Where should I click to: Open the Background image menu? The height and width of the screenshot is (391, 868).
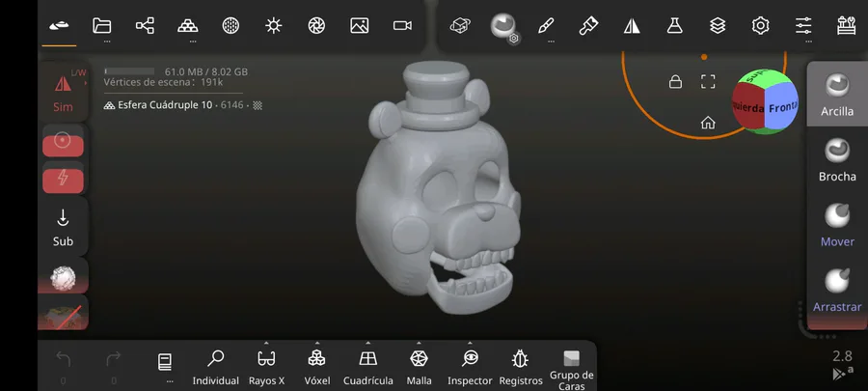[360, 25]
